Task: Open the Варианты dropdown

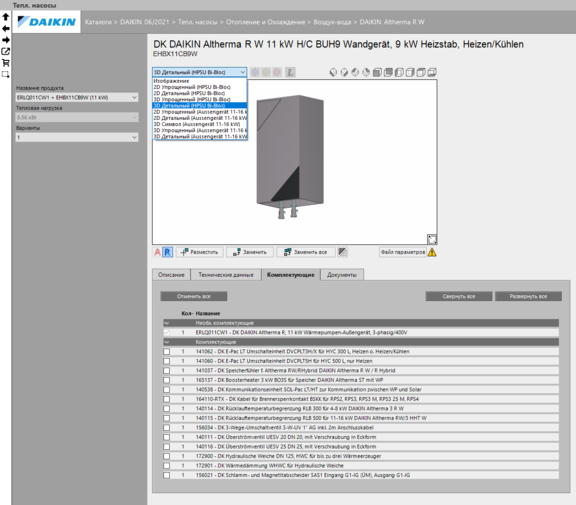Action: [77, 137]
